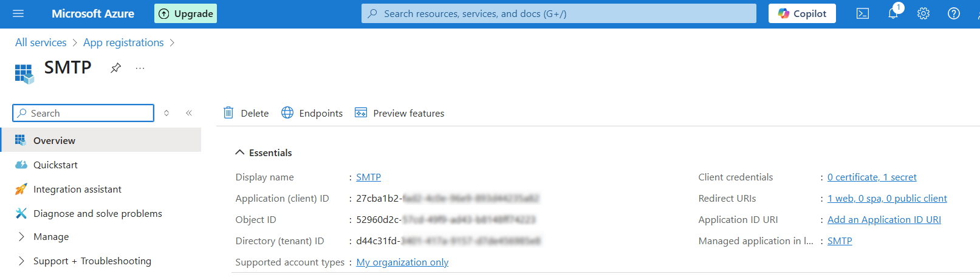980x277 pixels.
Task: Expand the Manage section
Action: tap(51, 236)
